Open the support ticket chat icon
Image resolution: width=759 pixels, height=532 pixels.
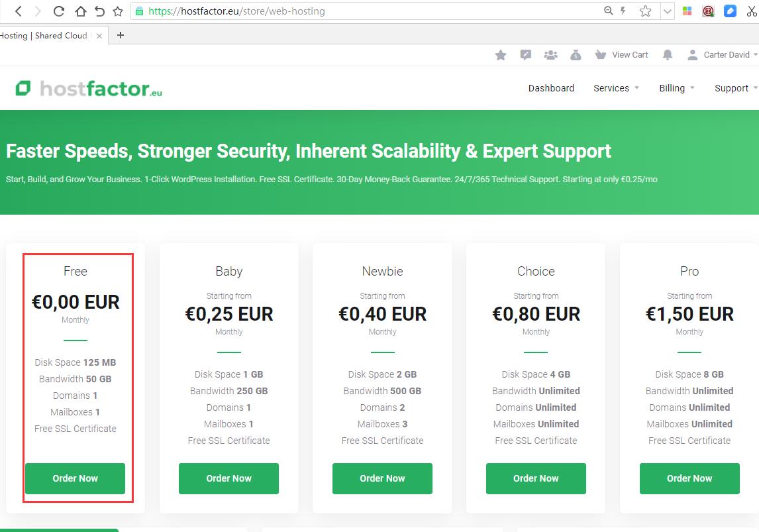[x=525, y=55]
